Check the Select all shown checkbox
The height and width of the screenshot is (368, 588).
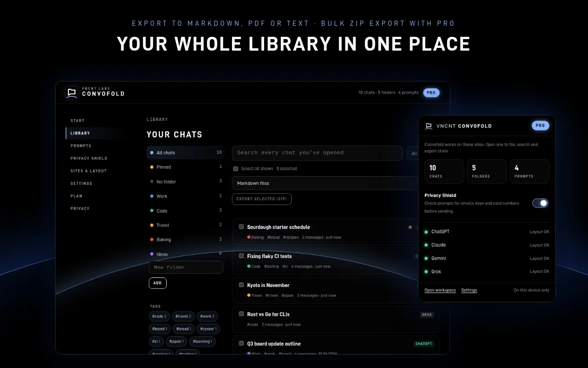236,169
